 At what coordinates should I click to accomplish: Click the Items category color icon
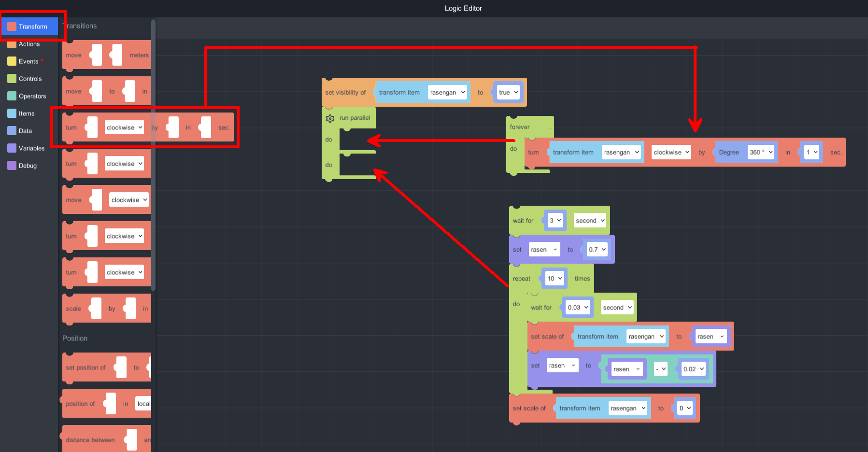coord(12,113)
